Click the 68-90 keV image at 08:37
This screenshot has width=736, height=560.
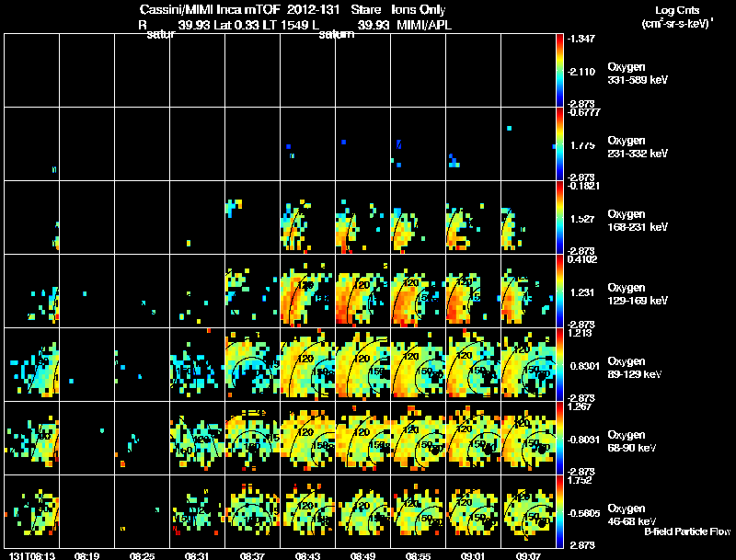[252, 438]
